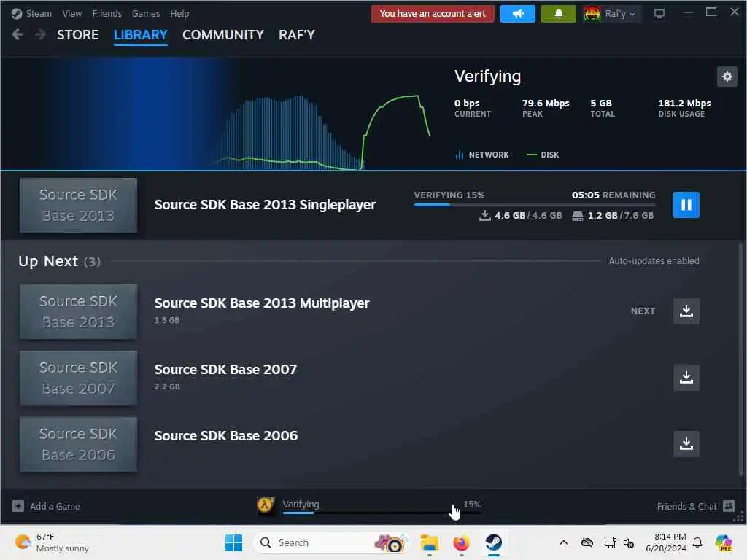Click Source SDK Base 2006 title
Image resolution: width=747 pixels, height=560 pixels.
(x=226, y=435)
